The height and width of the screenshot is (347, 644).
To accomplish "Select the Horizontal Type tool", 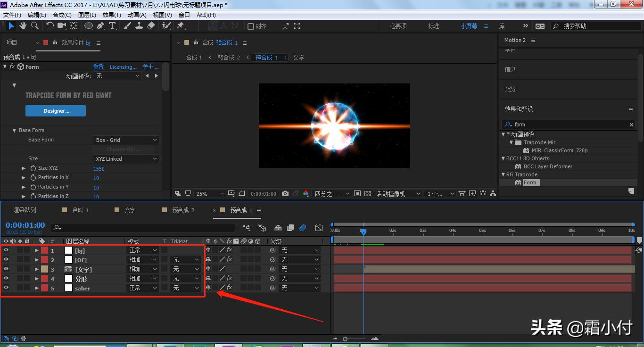I will click(112, 26).
